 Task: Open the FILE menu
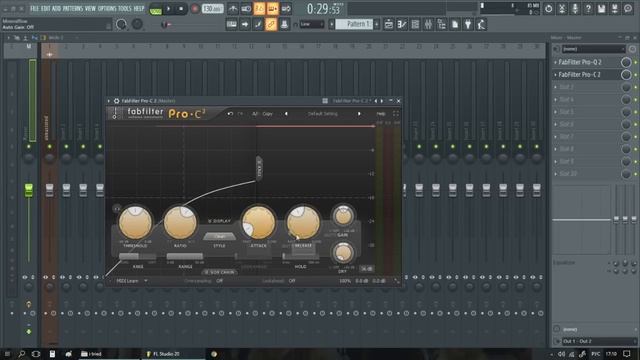pos(34,8)
